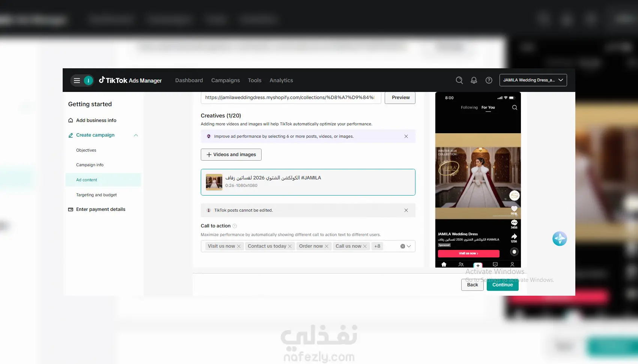Remove the Call us now tag
Screen dimensions: 638x364
pyautogui.click(x=365, y=246)
